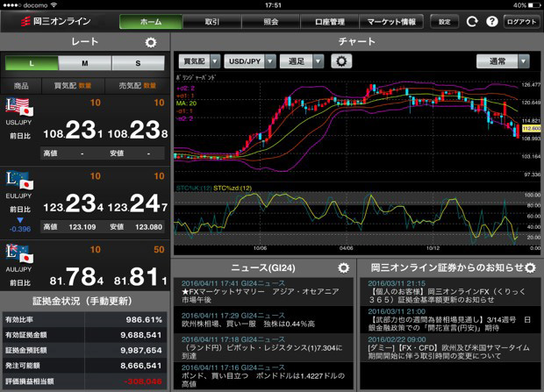Tap AUD/JPY ask price 81.811

click(140, 277)
